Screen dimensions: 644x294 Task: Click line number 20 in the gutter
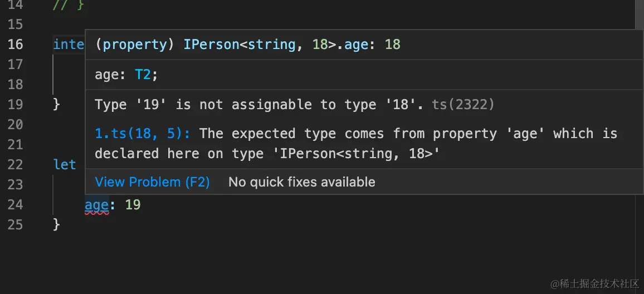pos(16,125)
